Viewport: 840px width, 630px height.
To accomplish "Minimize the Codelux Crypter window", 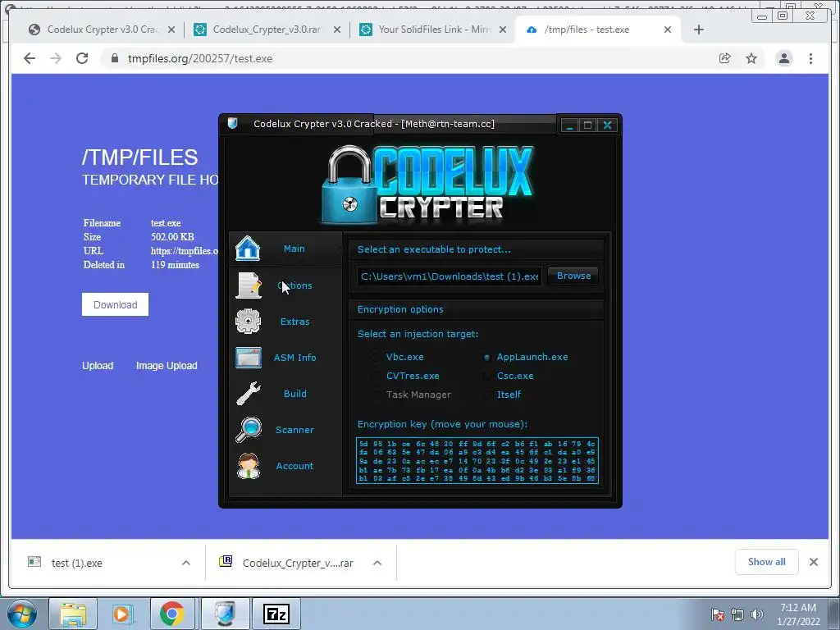I will tap(569, 125).
